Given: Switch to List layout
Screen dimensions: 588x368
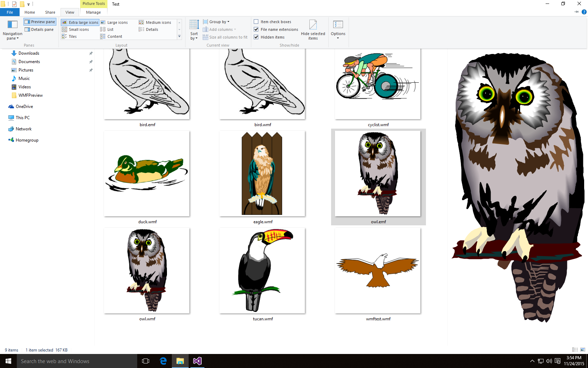Looking at the screenshot, I should (107, 29).
